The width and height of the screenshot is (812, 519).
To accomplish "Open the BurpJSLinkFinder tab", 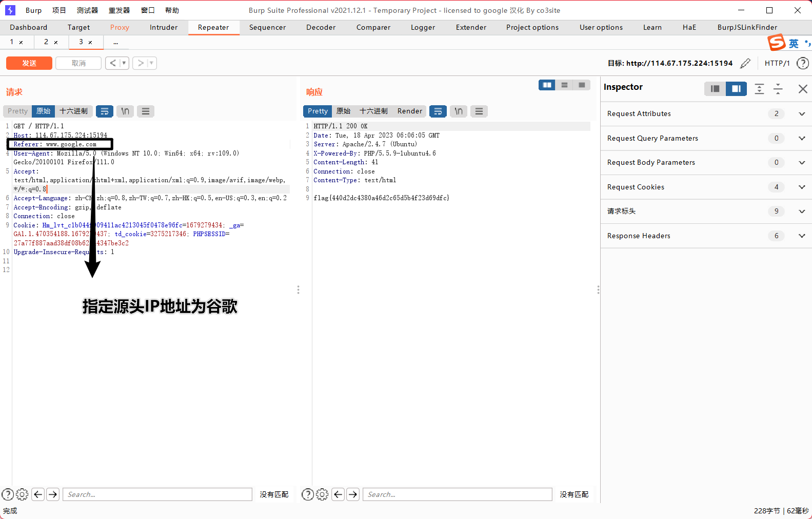I will [x=747, y=28].
